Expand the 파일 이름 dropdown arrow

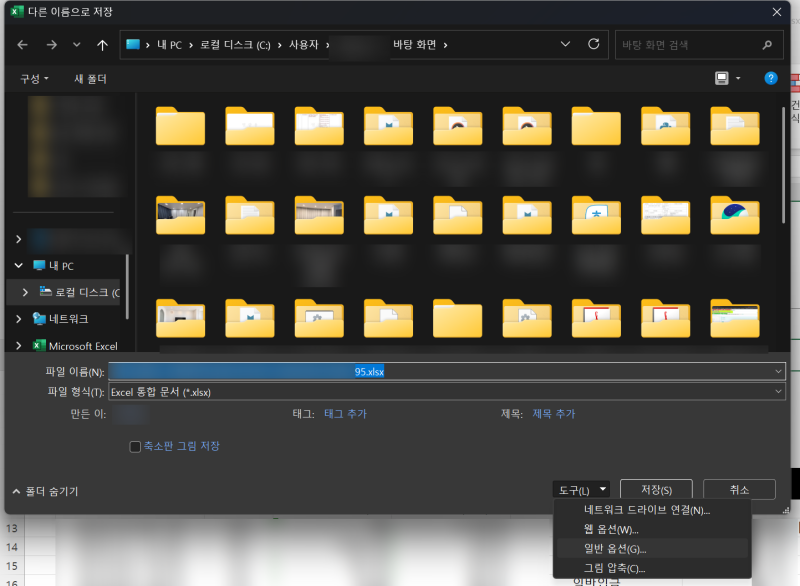pos(778,371)
